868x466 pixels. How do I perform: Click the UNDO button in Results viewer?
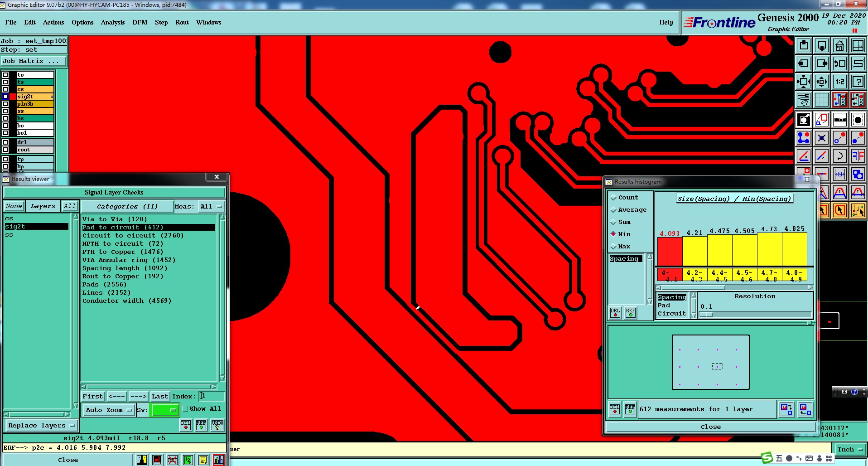tap(217, 425)
